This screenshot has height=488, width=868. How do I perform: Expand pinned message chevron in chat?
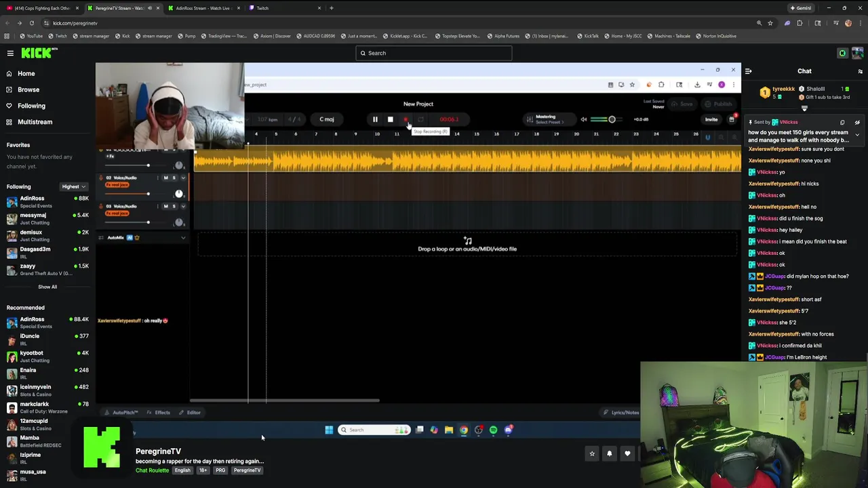click(857, 134)
